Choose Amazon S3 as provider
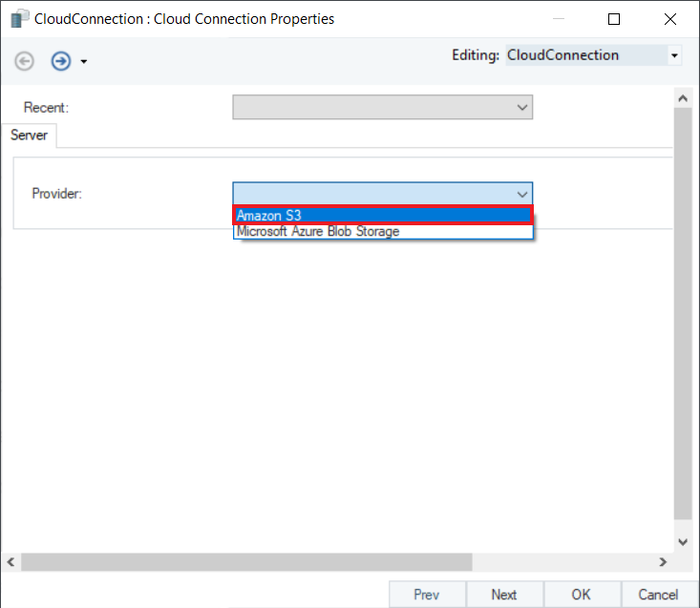Image resolution: width=700 pixels, height=608 pixels. pos(383,216)
